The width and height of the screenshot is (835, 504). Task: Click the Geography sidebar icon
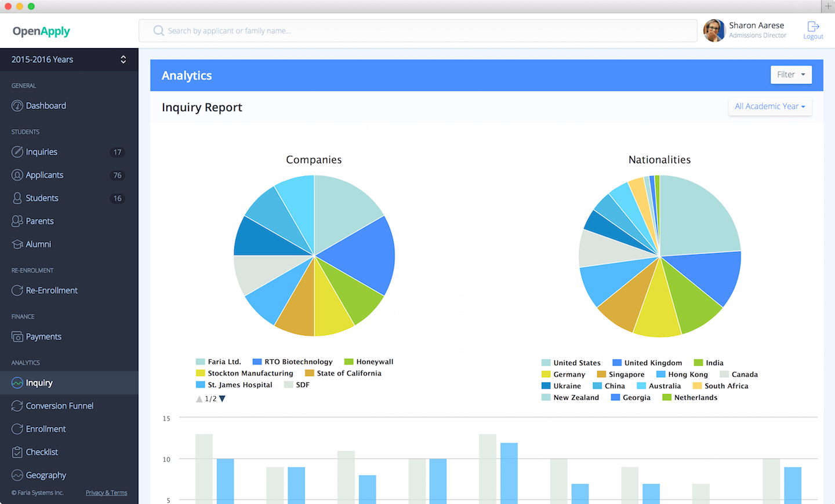click(17, 475)
